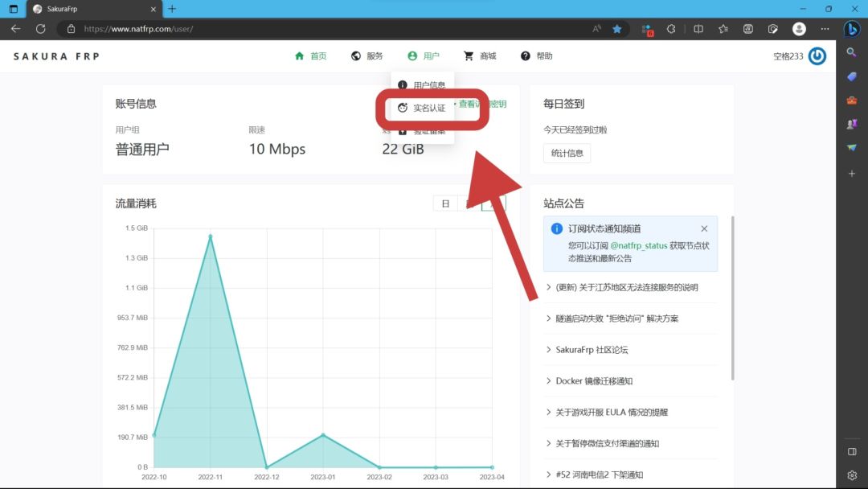Refresh the page

(x=40, y=29)
